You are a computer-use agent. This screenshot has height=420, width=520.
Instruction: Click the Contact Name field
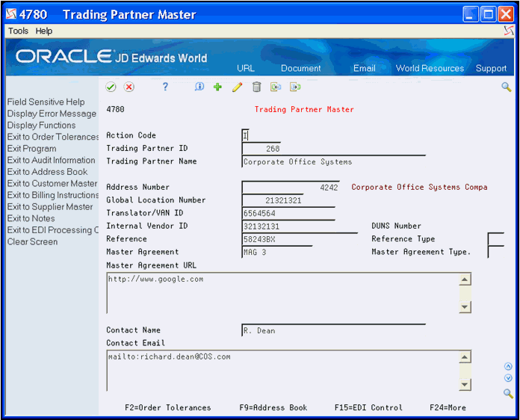tap(334, 330)
